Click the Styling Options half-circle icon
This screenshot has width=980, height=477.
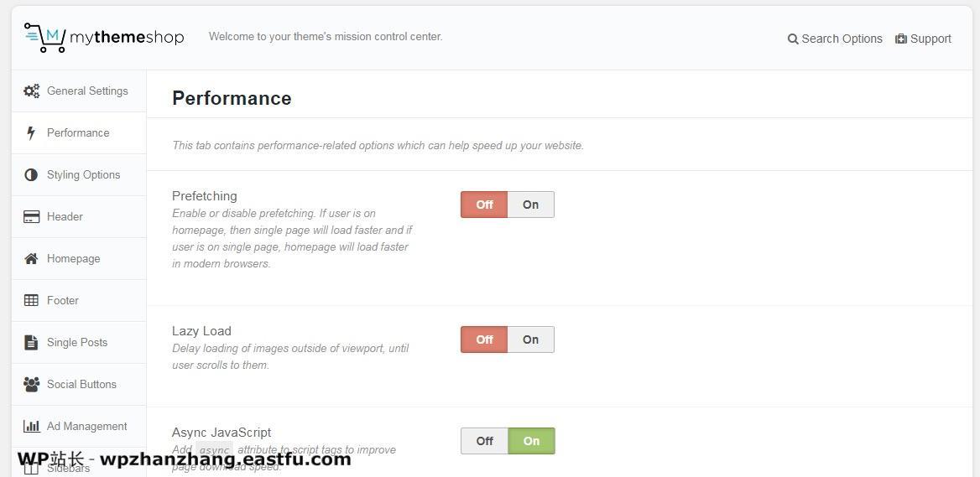coord(31,175)
